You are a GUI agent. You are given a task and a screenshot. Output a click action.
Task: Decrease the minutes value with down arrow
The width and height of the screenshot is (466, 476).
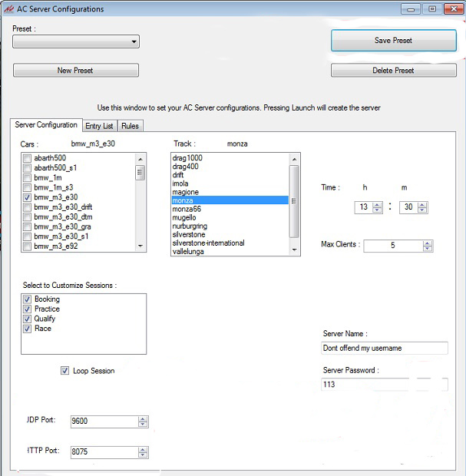[423, 210]
